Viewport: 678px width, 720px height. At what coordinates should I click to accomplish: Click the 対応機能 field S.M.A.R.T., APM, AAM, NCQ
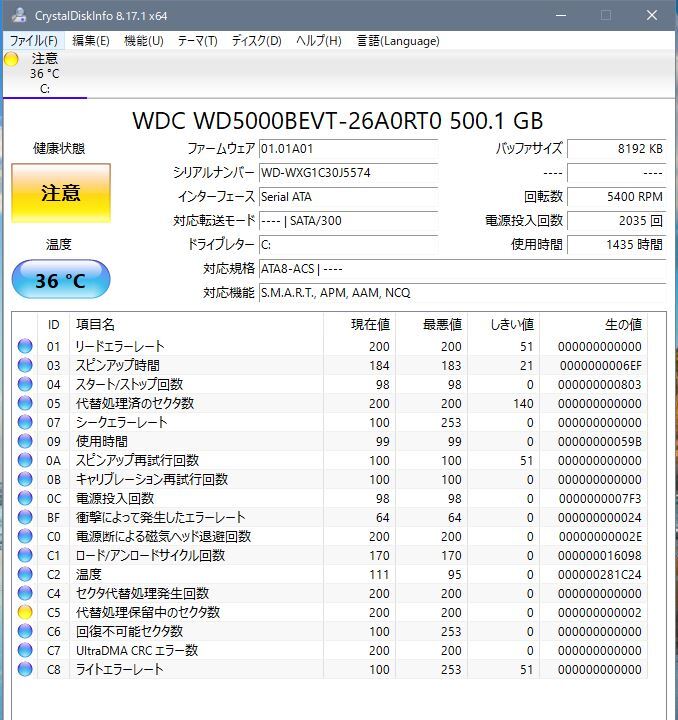tap(462, 292)
